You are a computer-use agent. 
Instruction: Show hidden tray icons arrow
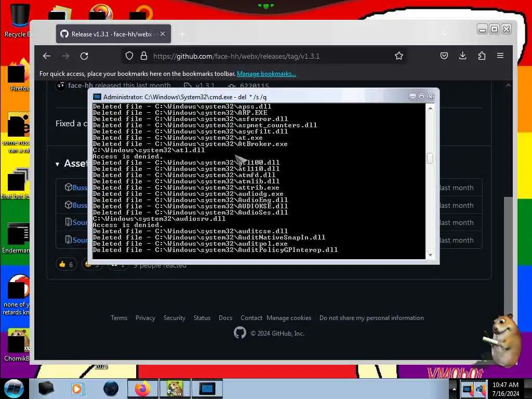[454, 389]
